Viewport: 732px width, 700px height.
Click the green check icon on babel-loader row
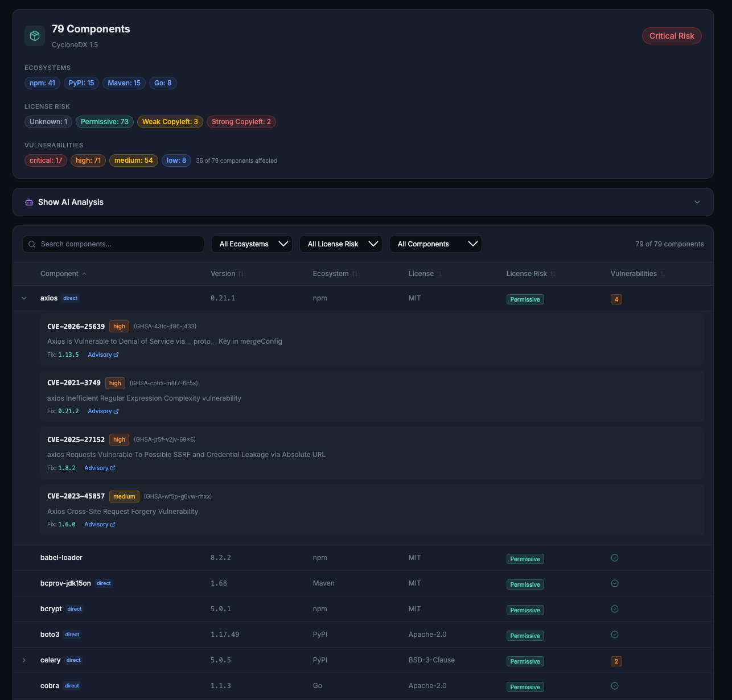615,558
